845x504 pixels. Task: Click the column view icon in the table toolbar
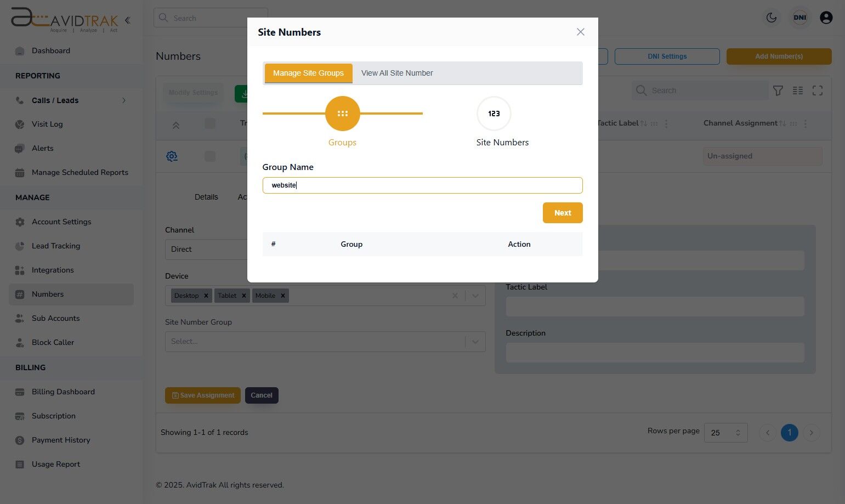(798, 90)
